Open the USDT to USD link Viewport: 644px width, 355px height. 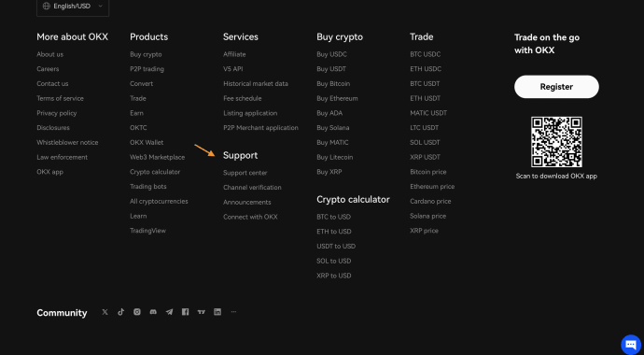336,246
